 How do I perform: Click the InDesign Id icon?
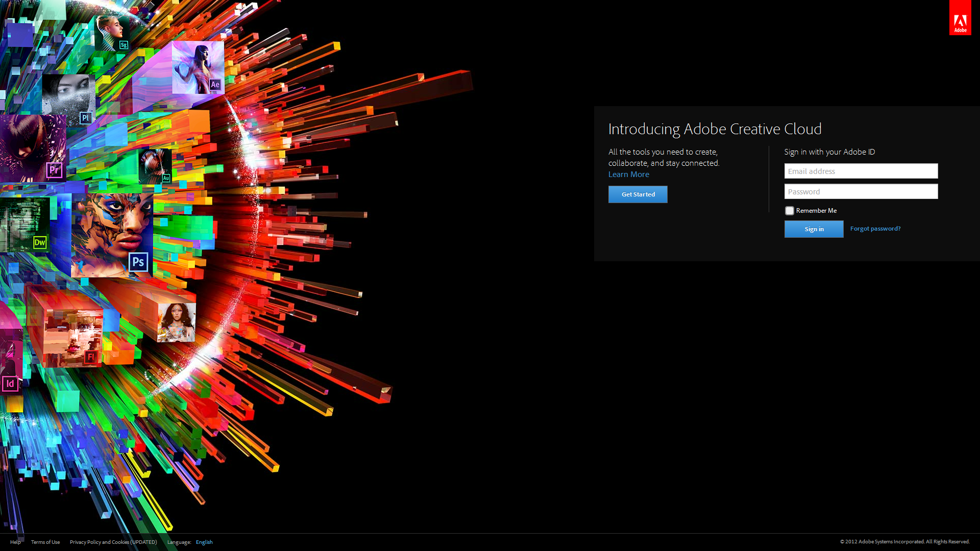[10, 384]
